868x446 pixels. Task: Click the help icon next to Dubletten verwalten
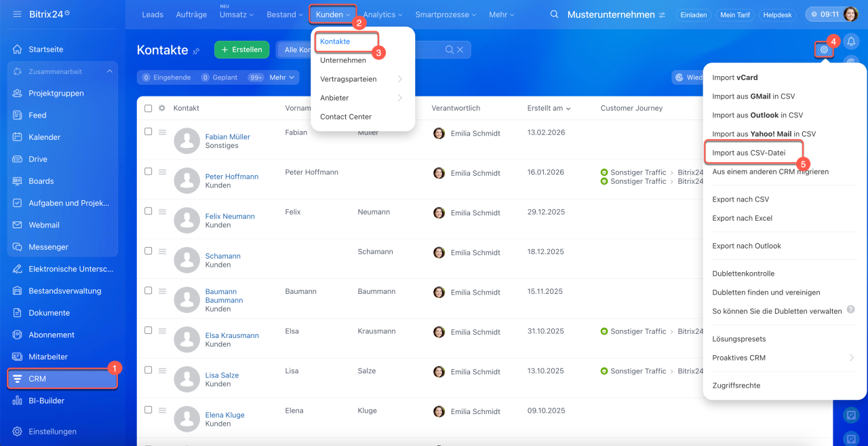851,310
